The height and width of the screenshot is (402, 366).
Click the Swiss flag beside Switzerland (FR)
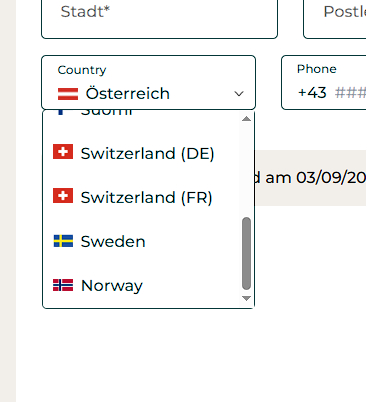point(63,195)
